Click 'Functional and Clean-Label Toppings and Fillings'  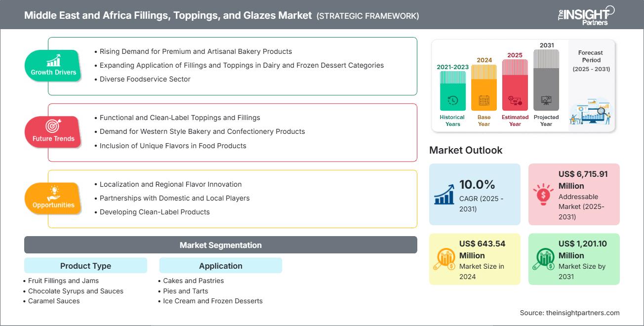(x=180, y=118)
